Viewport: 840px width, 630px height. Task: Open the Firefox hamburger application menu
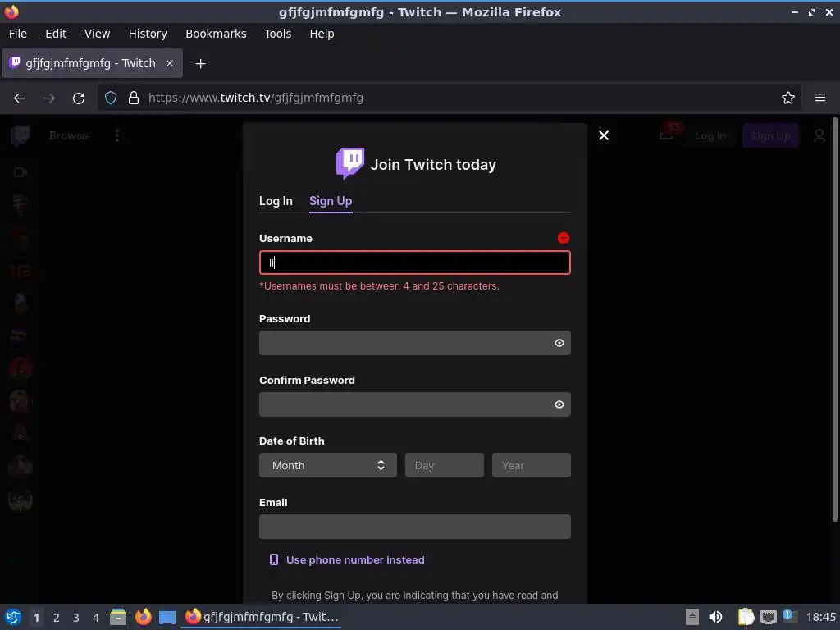(x=820, y=98)
